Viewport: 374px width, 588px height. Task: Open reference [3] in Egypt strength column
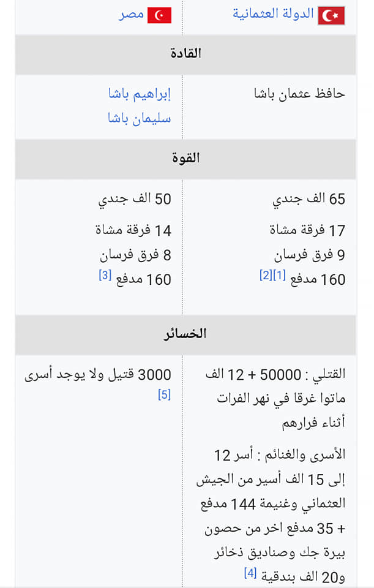[x=105, y=275]
